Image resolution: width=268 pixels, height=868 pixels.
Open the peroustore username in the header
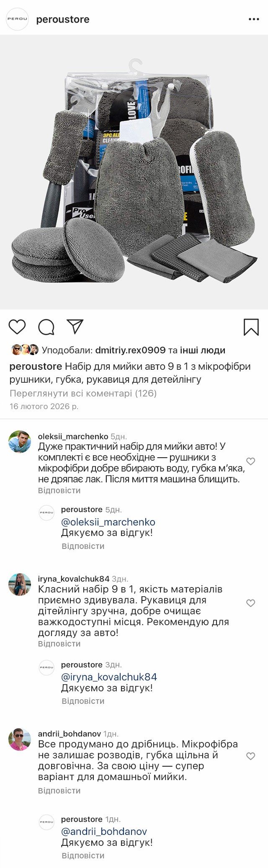pyautogui.click(x=63, y=19)
